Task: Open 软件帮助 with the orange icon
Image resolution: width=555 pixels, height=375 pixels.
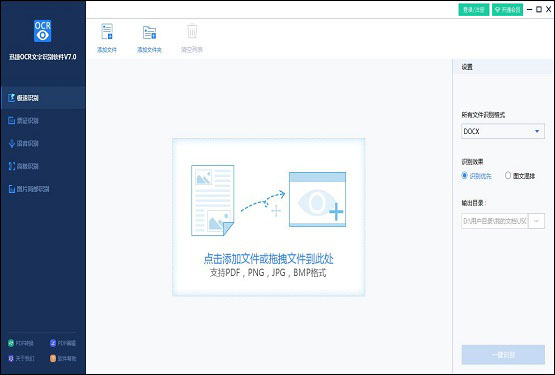Action: click(63, 358)
